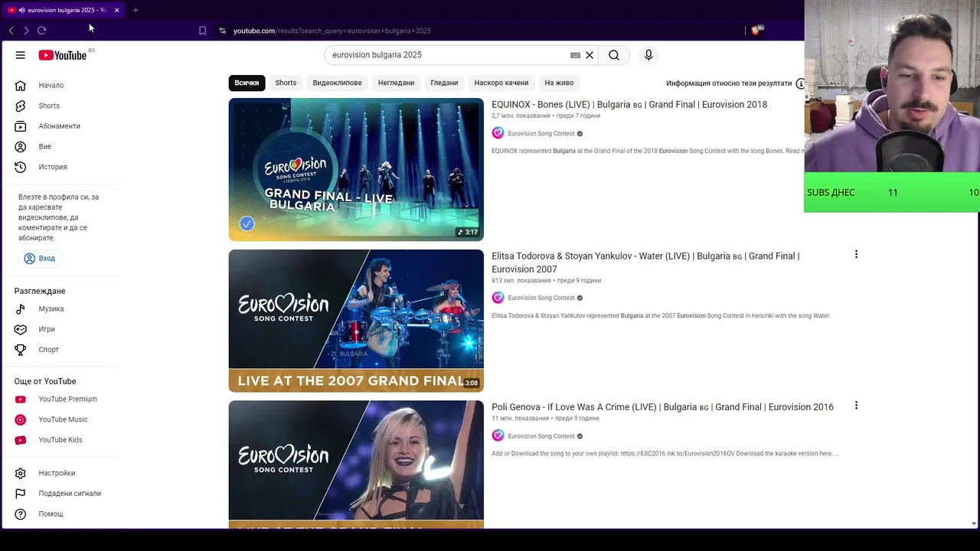Open more options for the Elitsa Todorova video
Viewport: 980px width, 551px height.
(x=856, y=254)
